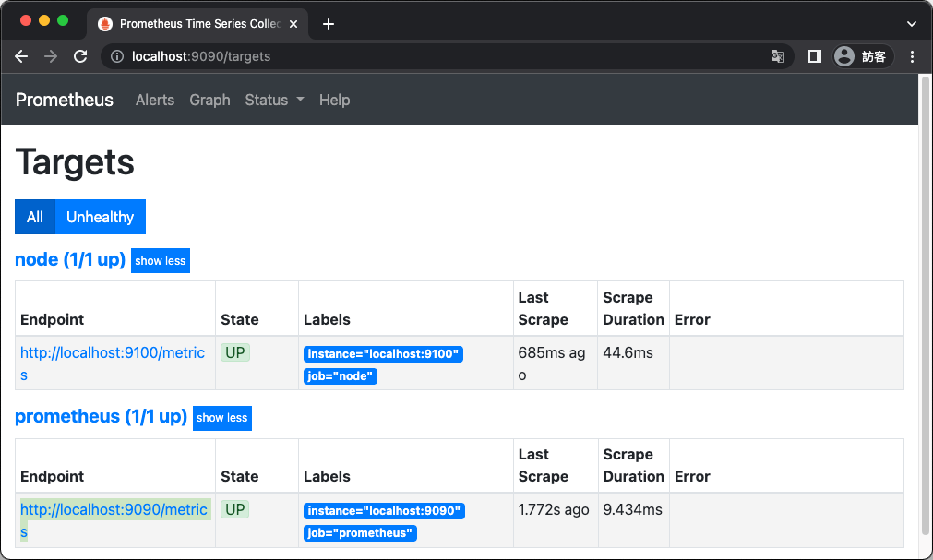Click the 685ms ago last scrape value
This screenshot has width=933, height=560.
coord(552,363)
